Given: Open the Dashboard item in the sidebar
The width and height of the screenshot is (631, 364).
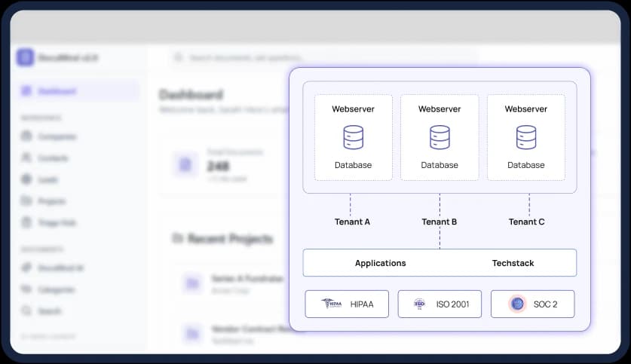Looking at the screenshot, I should tap(79, 91).
